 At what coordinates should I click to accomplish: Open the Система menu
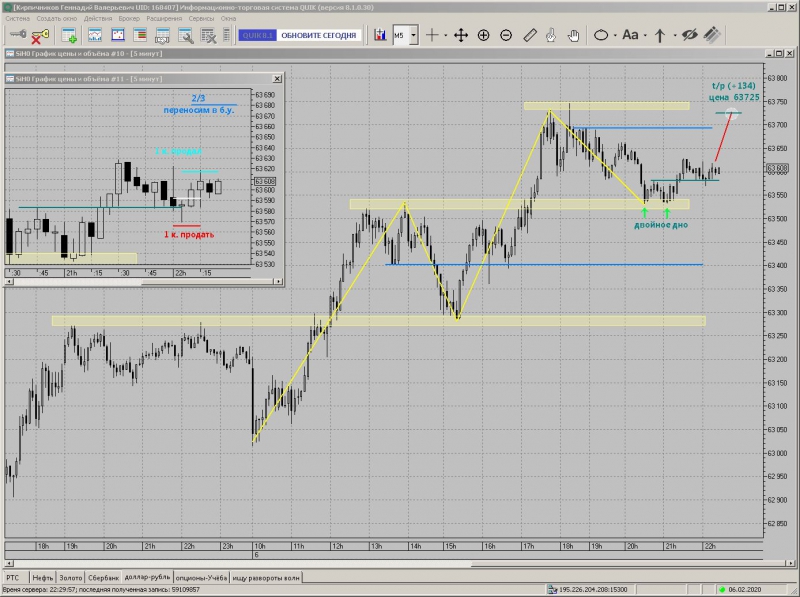coord(18,18)
